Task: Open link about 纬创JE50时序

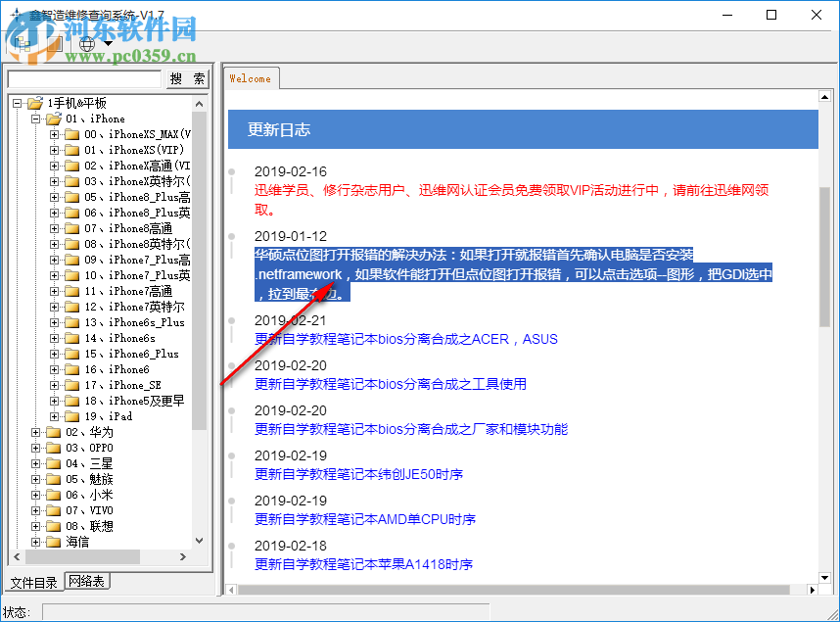Action: click(x=359, y=474)
